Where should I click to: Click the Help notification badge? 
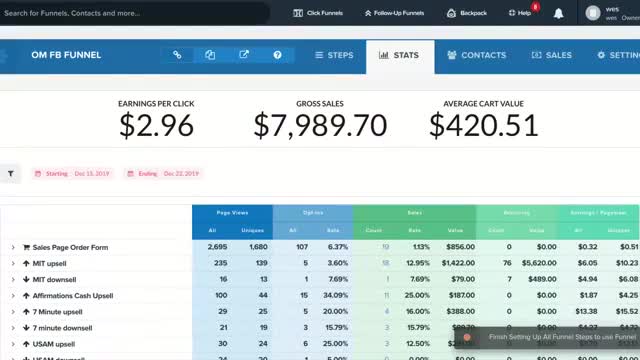click(x=536, y=7)
